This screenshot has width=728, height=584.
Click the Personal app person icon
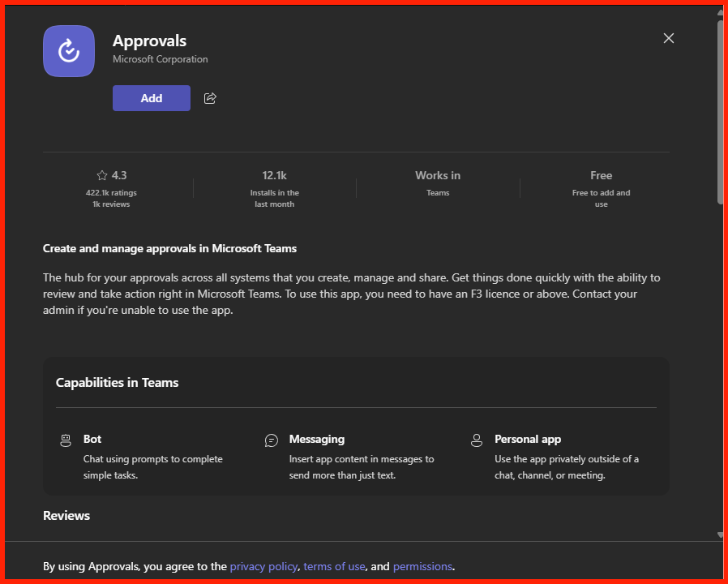477,440
